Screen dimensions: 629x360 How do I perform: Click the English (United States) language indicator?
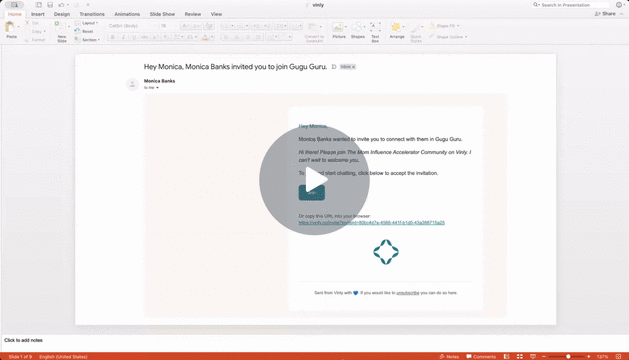(63, 356)
